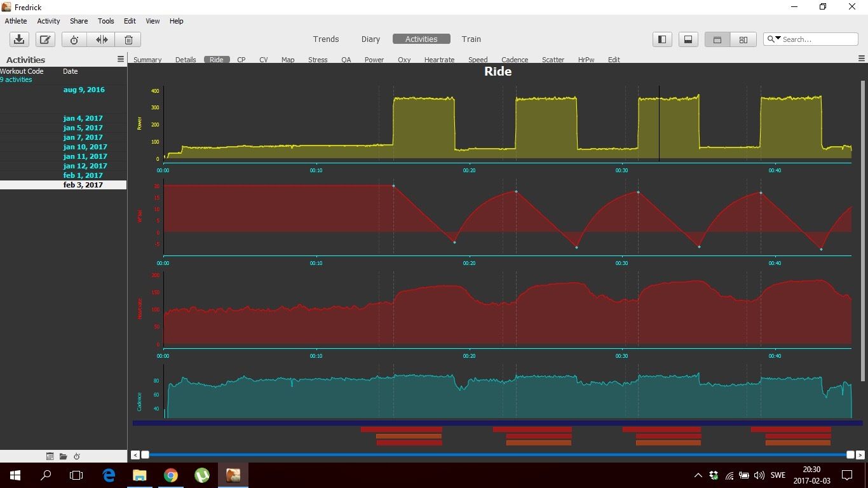Select the jan 10, 2017 activity

coord(85,147)
